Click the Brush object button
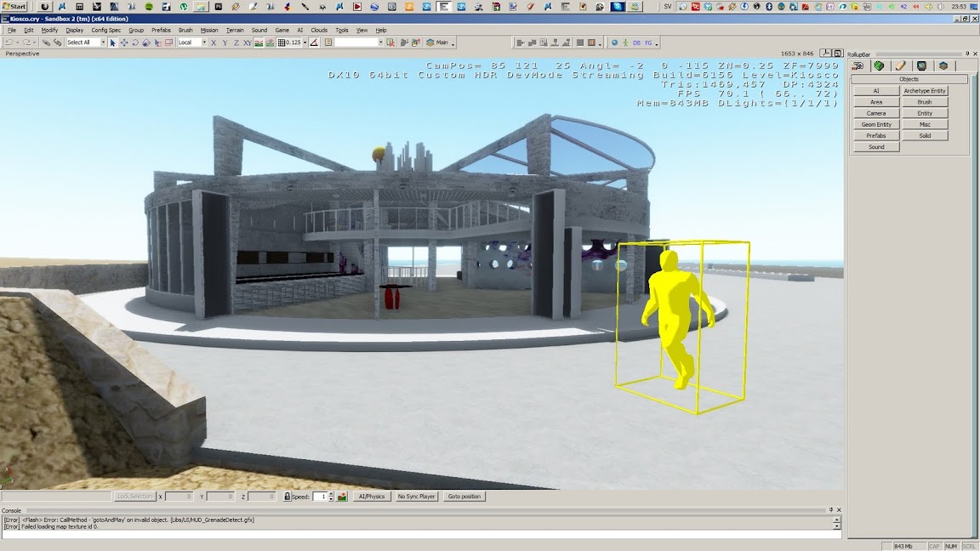This screenshot has width=980, height=551. 925,102
